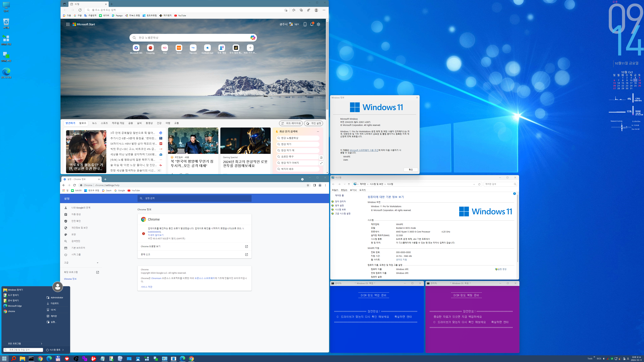Click 확인 in Windows 정보 dialog
Viewport: 644px width, 362px height.
point(411,170)
